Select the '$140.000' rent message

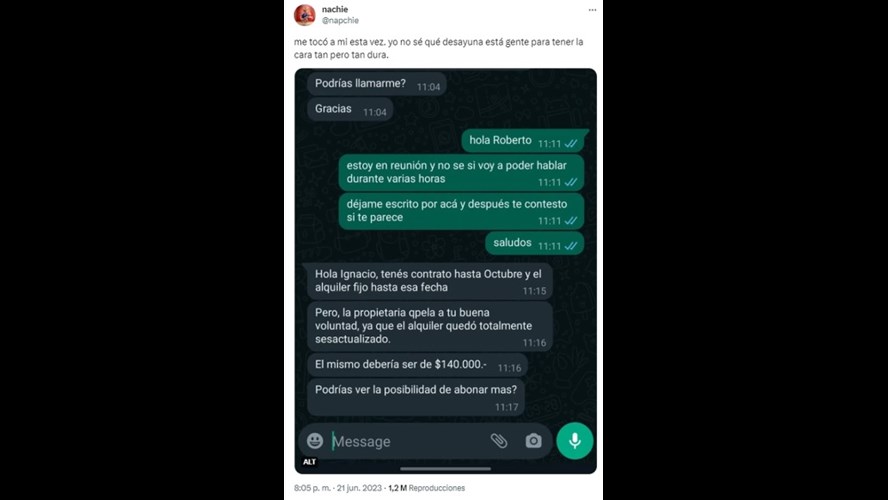tap(418, 365)
